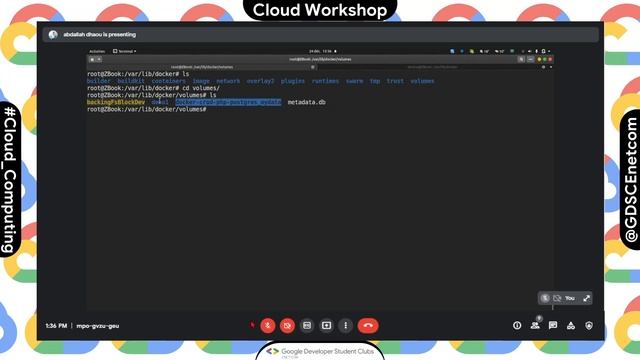Click the Activities button in the GNOME top bar
Screen dimensions: 640x360
pyautogui.click(x=97, y=51)
